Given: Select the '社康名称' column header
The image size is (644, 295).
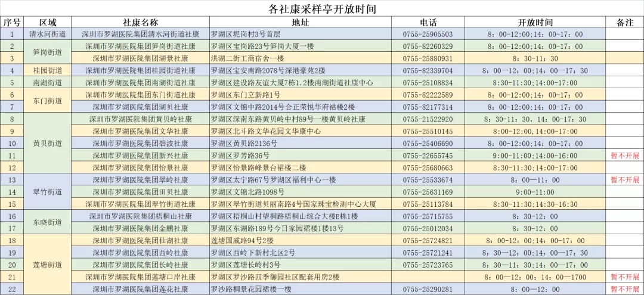Looking at the screenshot, I should (141, 23).
